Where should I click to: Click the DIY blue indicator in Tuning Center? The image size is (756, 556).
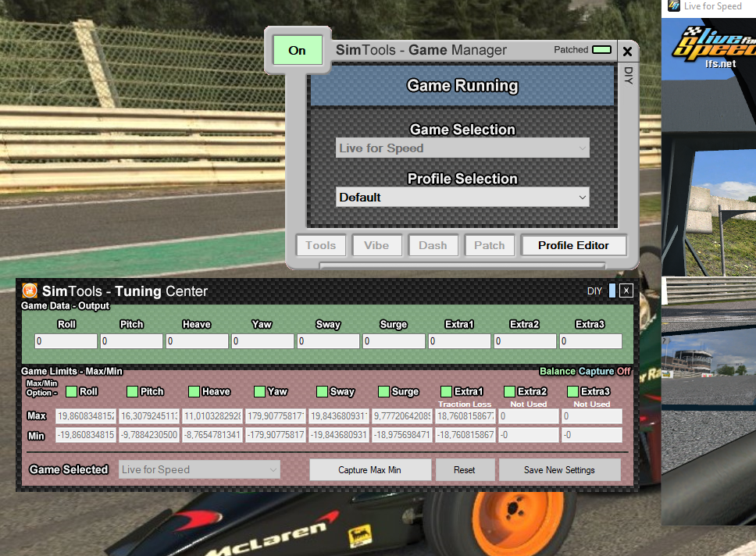pos(612,290)
